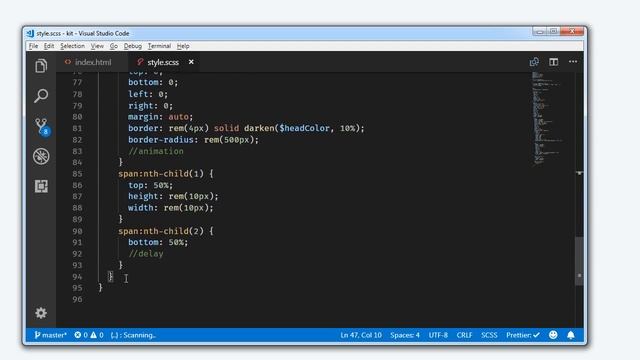Open the Terminal menu
Viewport: 640px width, 360px height.
tap(159, 46)
